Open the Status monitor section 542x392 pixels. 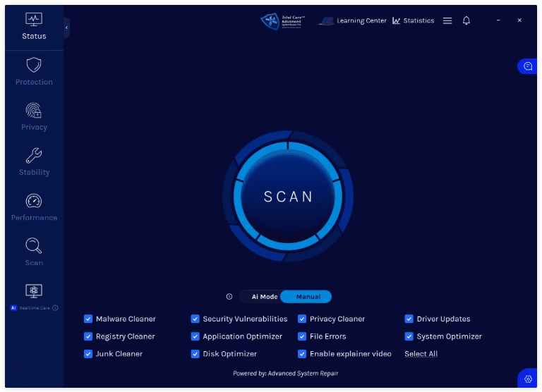pyautogui.click(x=34, y=26)
